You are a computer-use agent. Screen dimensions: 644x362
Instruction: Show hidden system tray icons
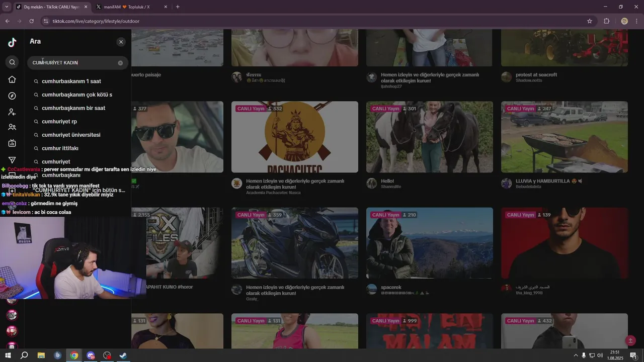coord(576,355)
